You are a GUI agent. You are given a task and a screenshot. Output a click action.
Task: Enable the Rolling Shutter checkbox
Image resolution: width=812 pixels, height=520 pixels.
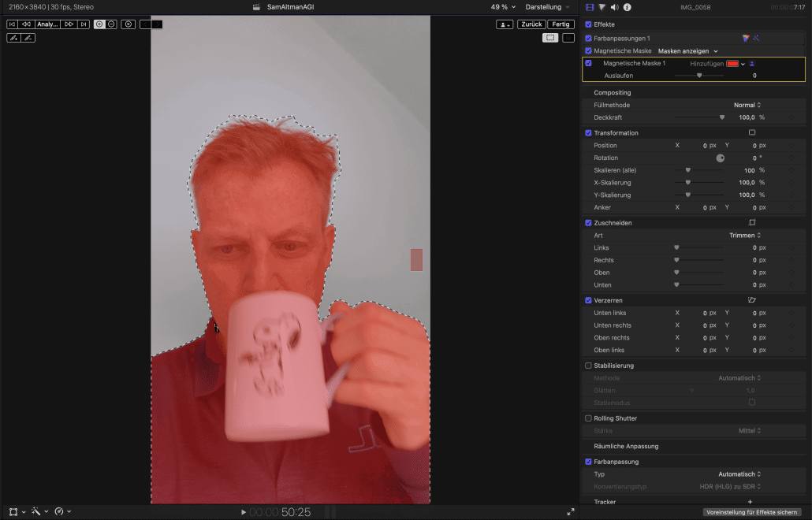coord(588,418)
